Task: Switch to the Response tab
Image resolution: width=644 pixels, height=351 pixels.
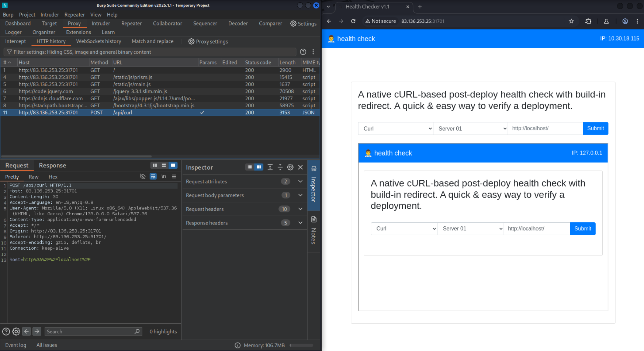Action: (52, 166)
